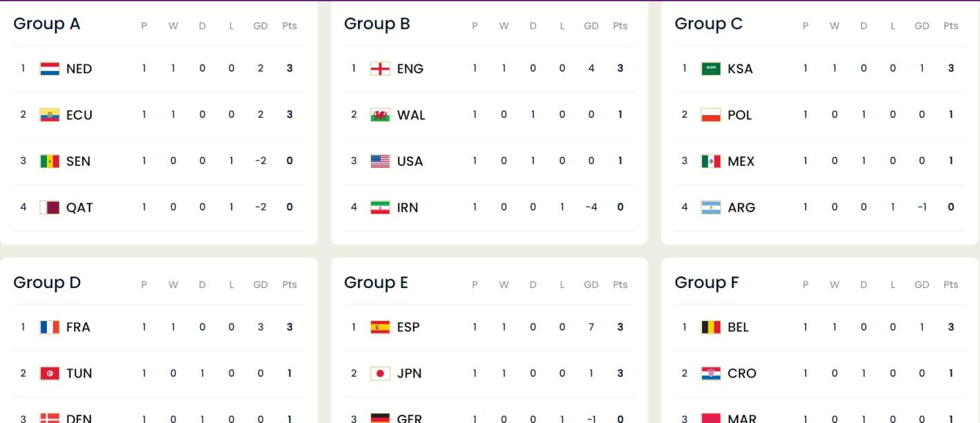Open the FRA team in Group D
Viewport: 980px width, 423px height.
78,327
